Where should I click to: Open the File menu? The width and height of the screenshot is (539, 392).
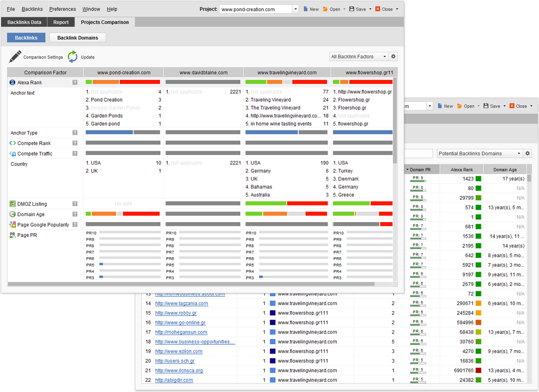11,9
